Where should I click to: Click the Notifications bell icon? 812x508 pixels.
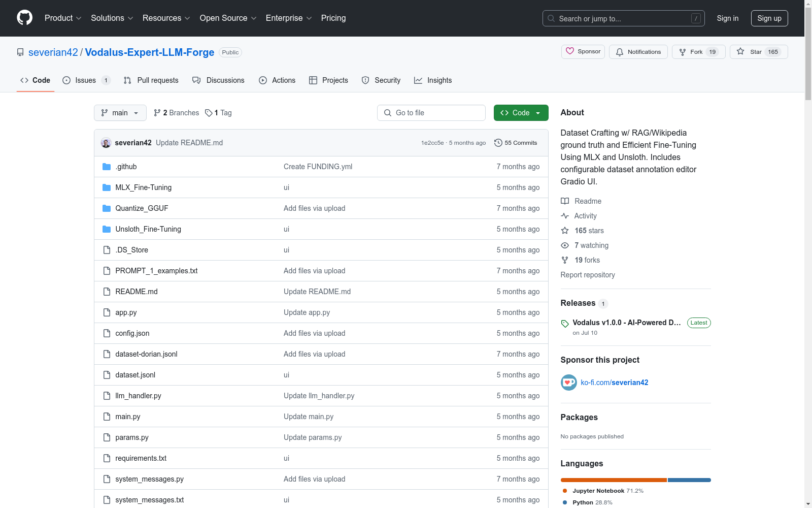(x=620, y=52)
